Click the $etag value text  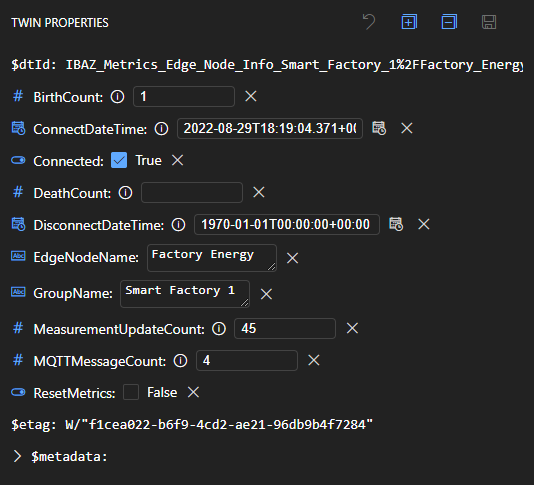(x=219, y=425)
